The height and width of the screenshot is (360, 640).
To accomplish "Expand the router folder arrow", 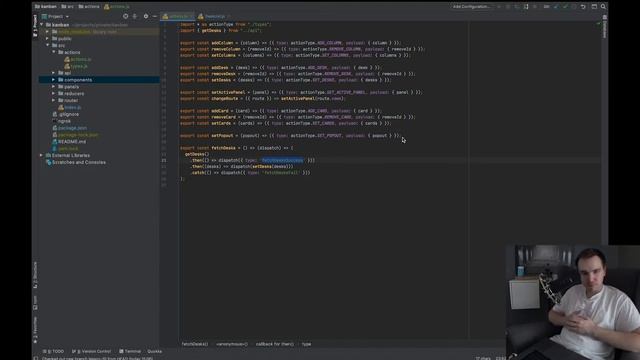I will 53,100.
